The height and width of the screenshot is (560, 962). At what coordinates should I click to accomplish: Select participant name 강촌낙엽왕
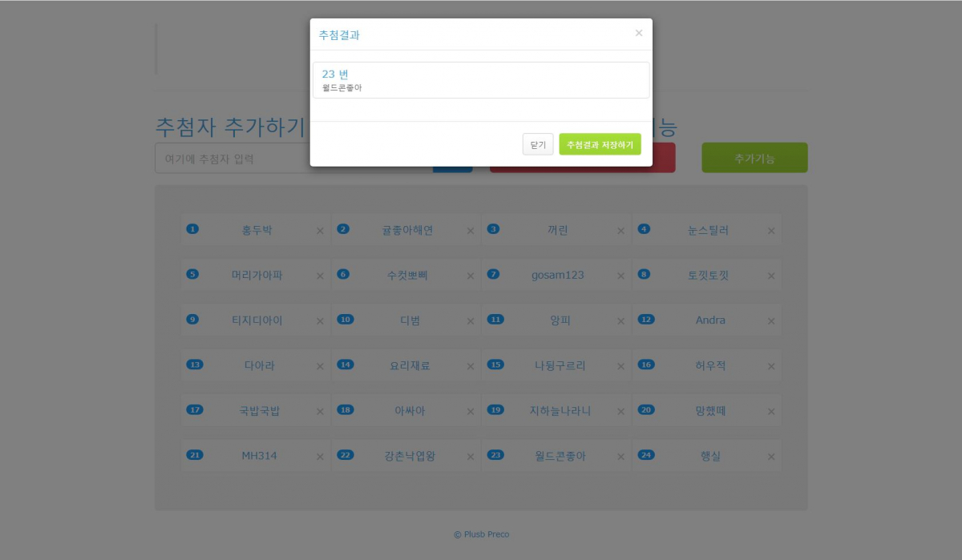point(410,456)
